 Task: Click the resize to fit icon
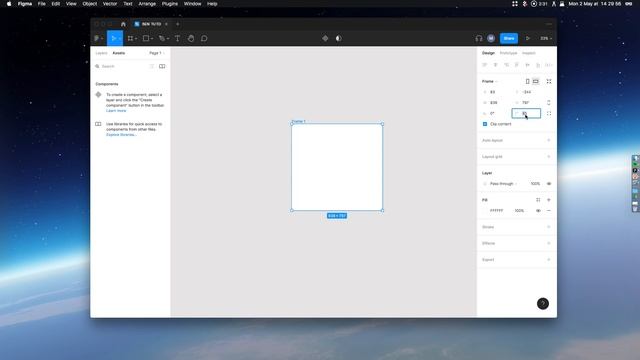pos(549,81)
